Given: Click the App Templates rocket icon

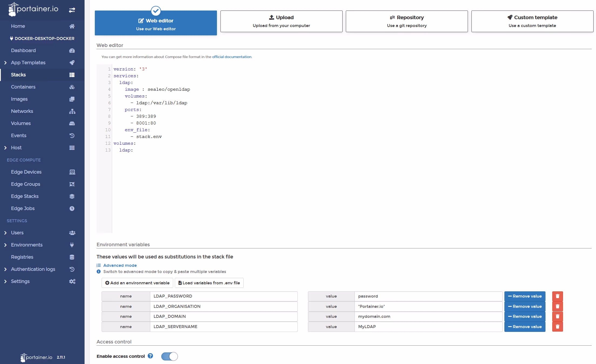Looking at the screenshot, I should 72,63.
